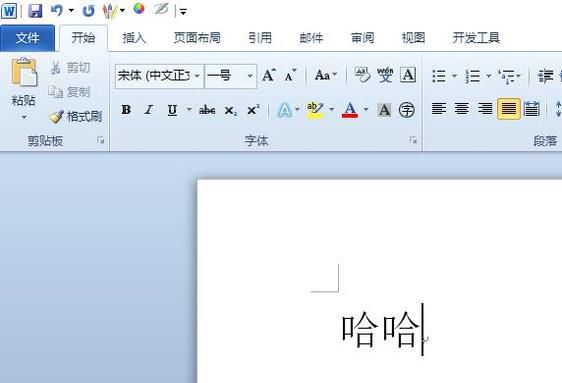Apply red font color

[350, 110]
